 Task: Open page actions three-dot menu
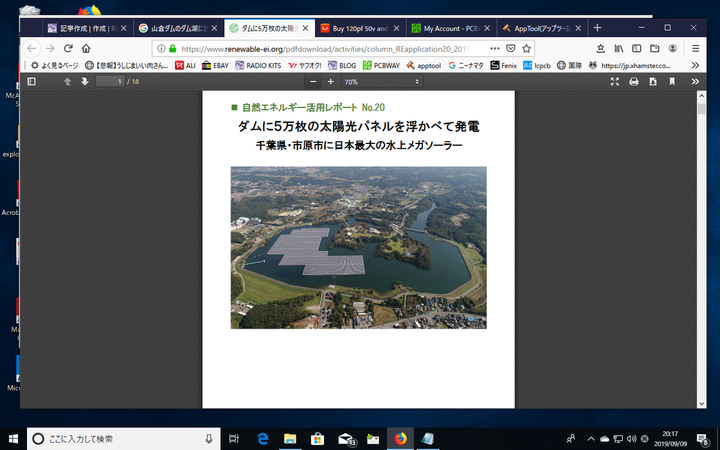[x=495, y=47]
